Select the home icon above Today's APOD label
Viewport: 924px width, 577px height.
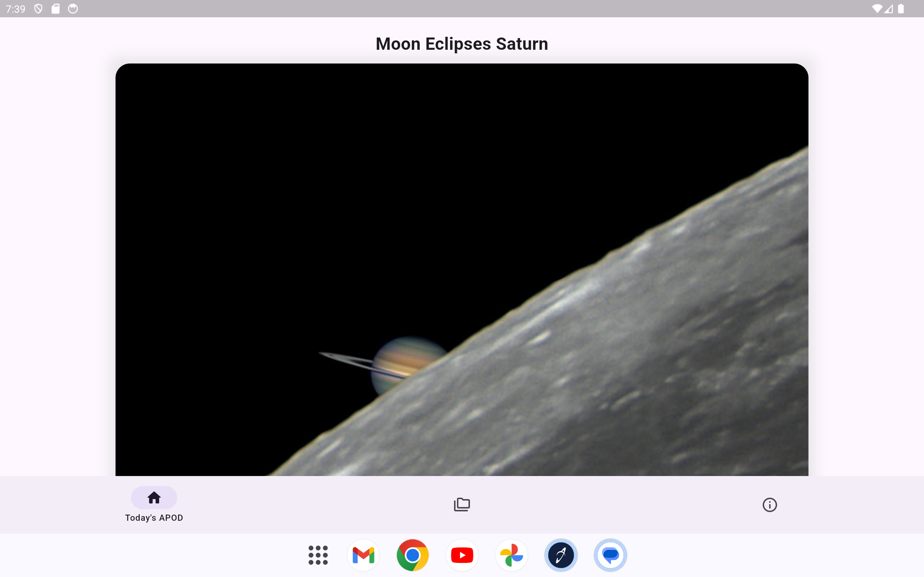coord(154,497)
